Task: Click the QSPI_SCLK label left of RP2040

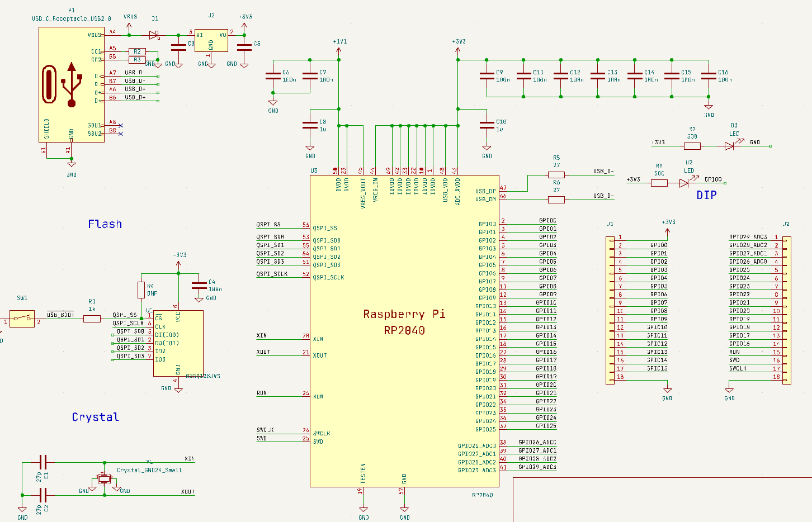Action: [272, 274]
